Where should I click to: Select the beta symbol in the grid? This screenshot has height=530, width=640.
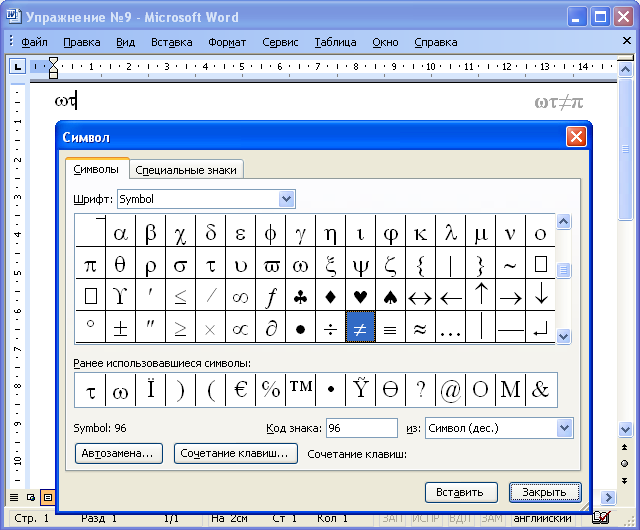pyautogui.click(x=151, y=232)
